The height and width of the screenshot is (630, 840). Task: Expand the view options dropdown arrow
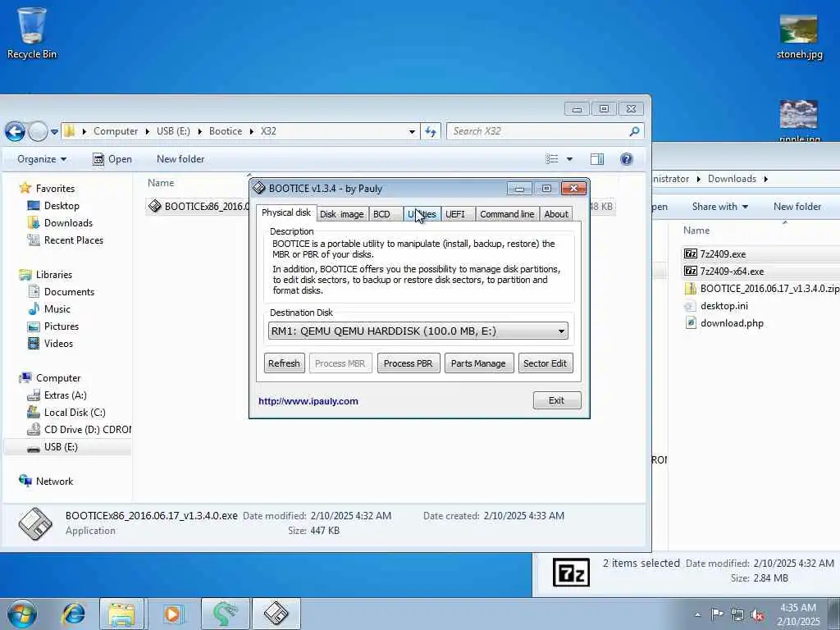point(569,159)
